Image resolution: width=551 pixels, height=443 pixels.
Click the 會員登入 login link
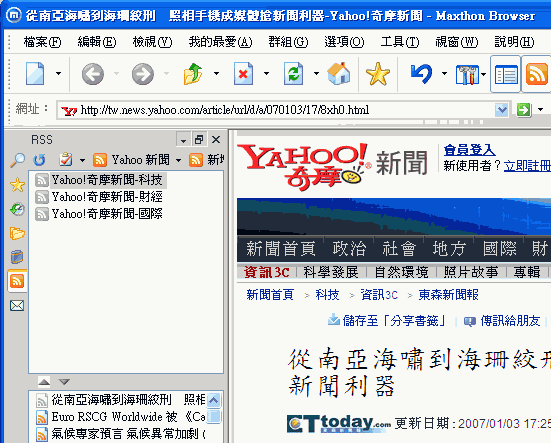[469, 150]
